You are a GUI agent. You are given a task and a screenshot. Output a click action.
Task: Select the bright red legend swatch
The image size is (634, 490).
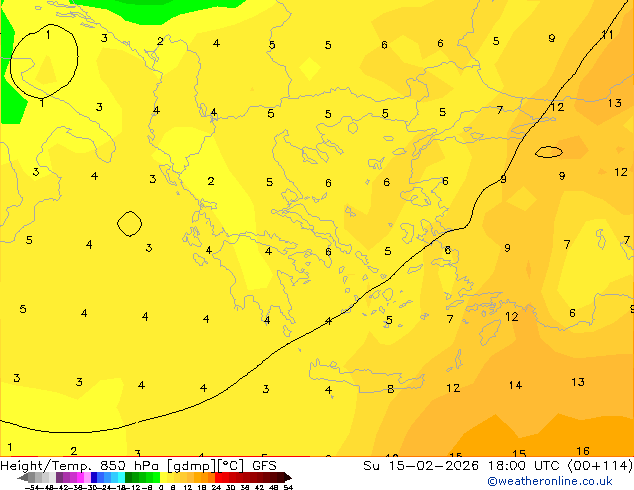pos(218,477)
